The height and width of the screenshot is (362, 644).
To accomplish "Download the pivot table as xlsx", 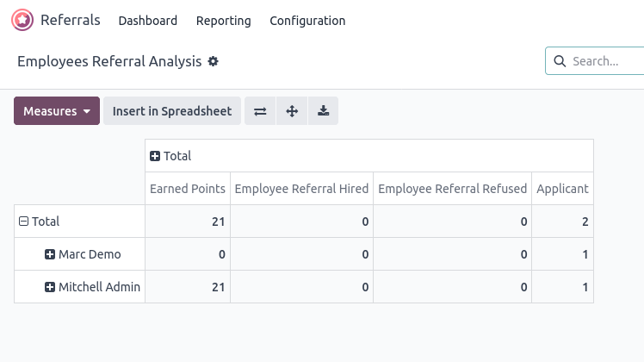I will pos(323,111).
